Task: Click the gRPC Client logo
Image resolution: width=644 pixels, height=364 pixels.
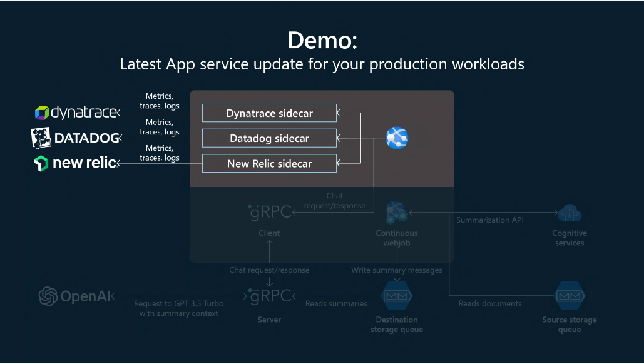Action: pos(269,213)
